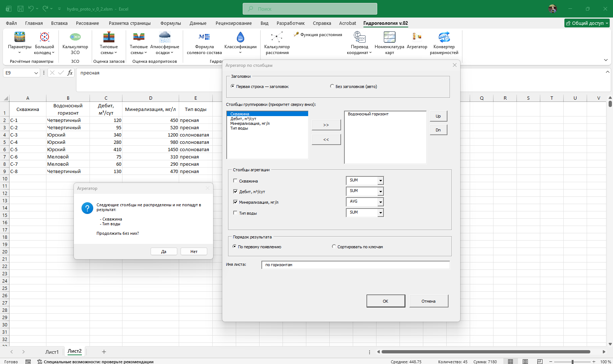Viewport: 613px width, 364px height.
Task: Click Да in the Агрегатор prompt
Action: (164, 252)
